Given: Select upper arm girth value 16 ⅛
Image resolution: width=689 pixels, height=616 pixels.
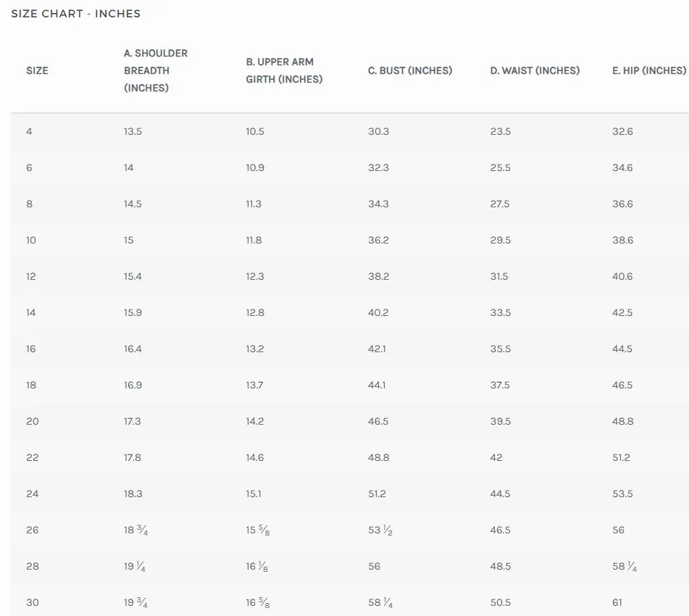Looking at the screenshot, I should 257,566.
